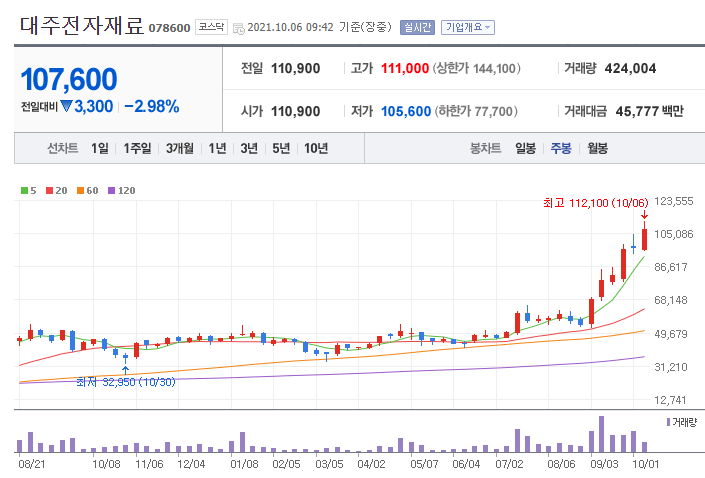The height and width of the screenshot is (478, 705).
Task: Select the 1주일 line chart tab
Action: (138, 148)
